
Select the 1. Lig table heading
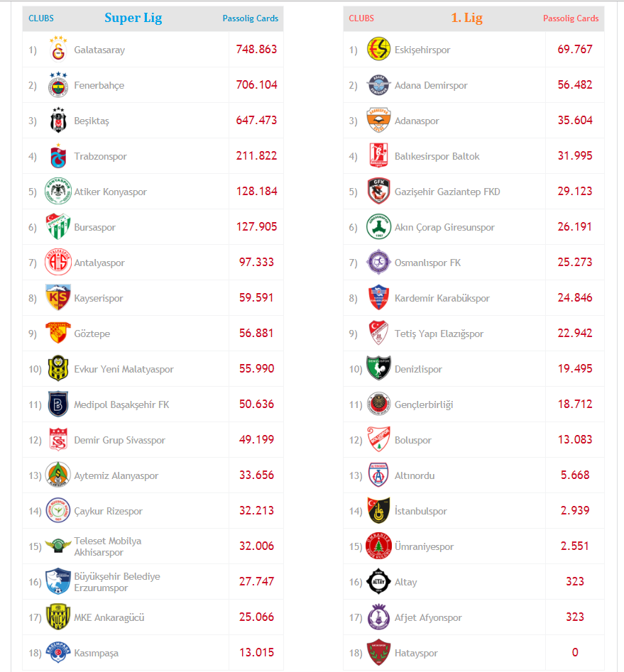point(466,18)
